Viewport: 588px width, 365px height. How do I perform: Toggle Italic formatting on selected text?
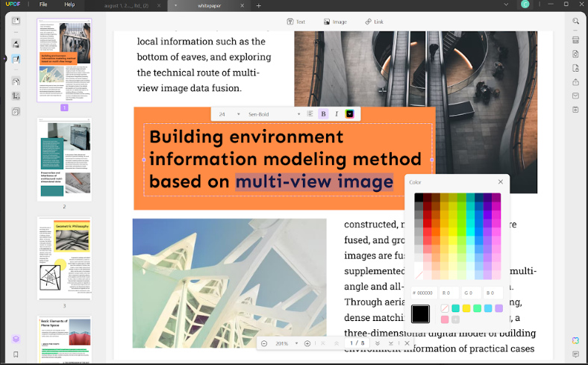point(337,113)
